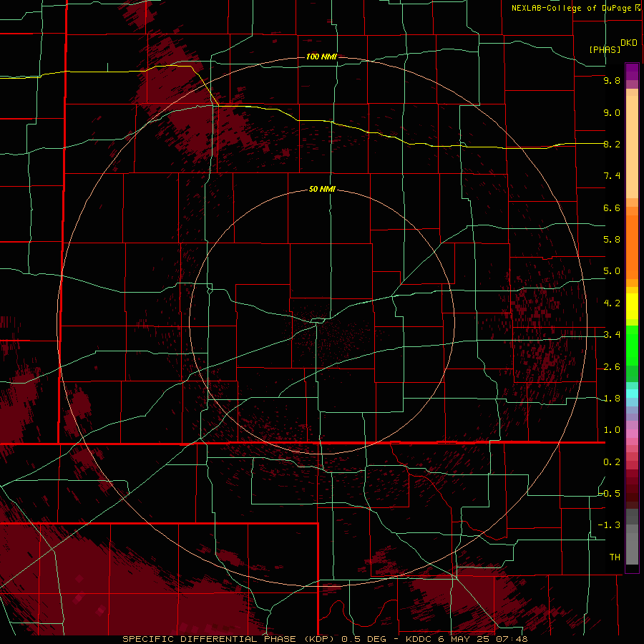Image resolution: width=644 pixels, height=644 pixels.
Task: Select the 9.0 scale value
Action: [612, 112]
